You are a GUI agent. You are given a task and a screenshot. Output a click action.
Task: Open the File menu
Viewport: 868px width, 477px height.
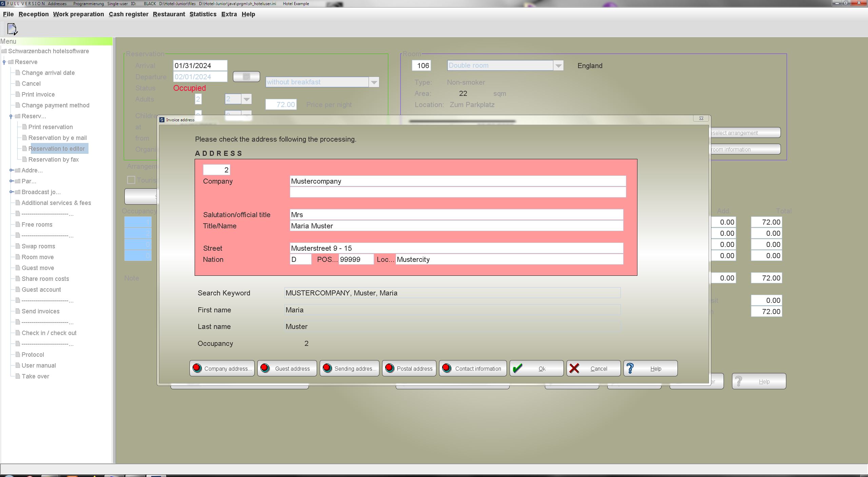tap(8, 14)
